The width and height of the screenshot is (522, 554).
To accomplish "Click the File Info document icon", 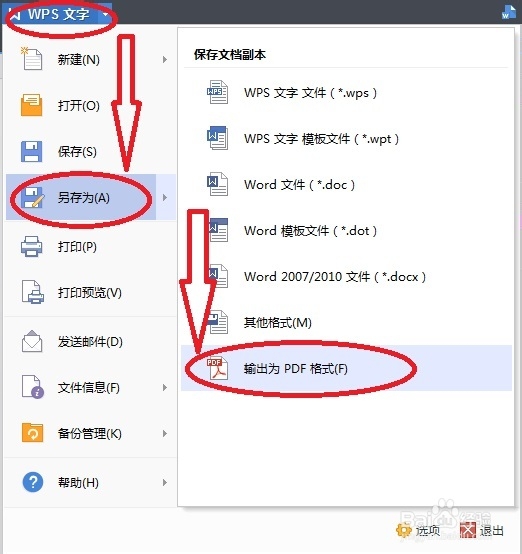I will click(x=33, y=387).
